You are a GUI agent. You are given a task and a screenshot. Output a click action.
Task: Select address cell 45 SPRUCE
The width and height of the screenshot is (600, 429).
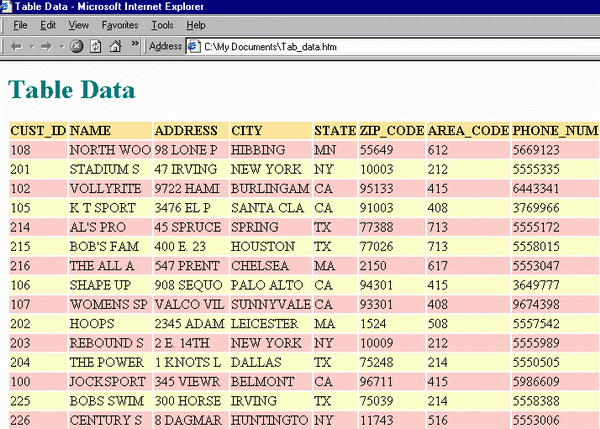click(x=191, y=227)
